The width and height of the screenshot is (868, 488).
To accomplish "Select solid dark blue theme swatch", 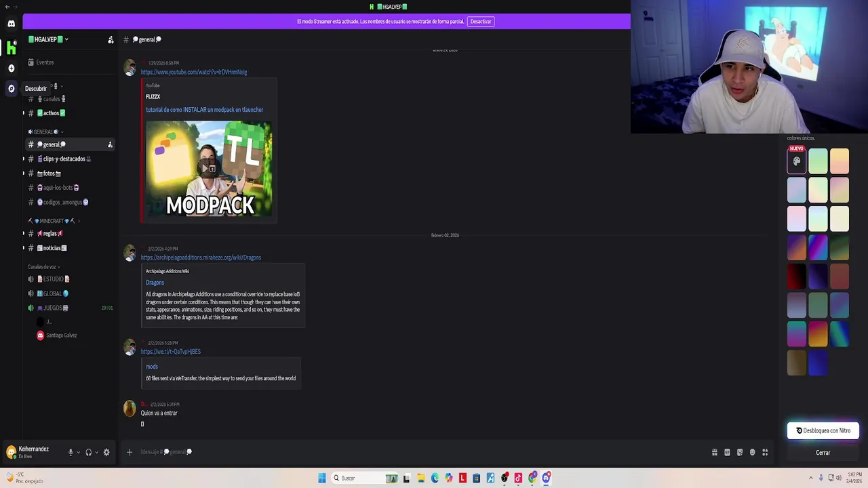I will pos(818,363).
